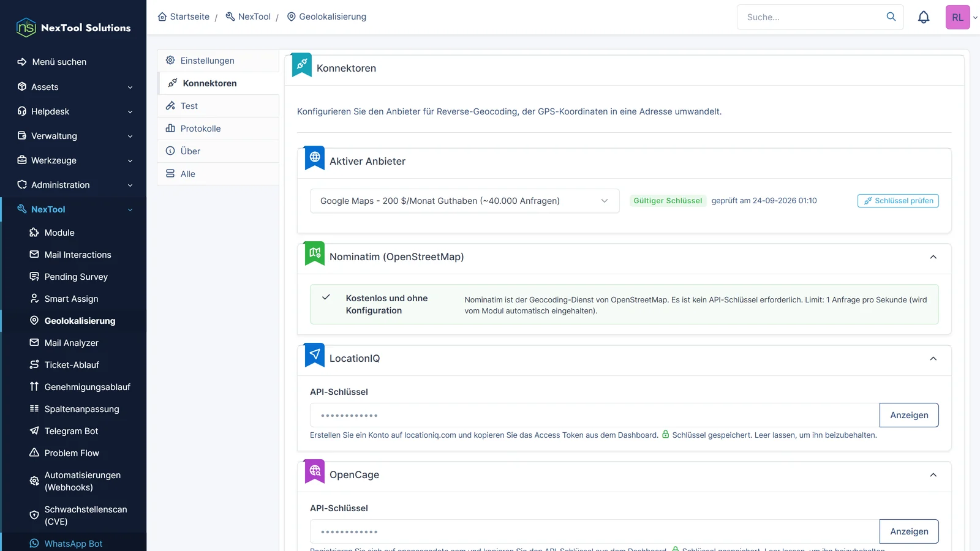This screenshot has height=551, width=980.
Task: Open the Einstellungen tab
Action: [x=218, y=61]
